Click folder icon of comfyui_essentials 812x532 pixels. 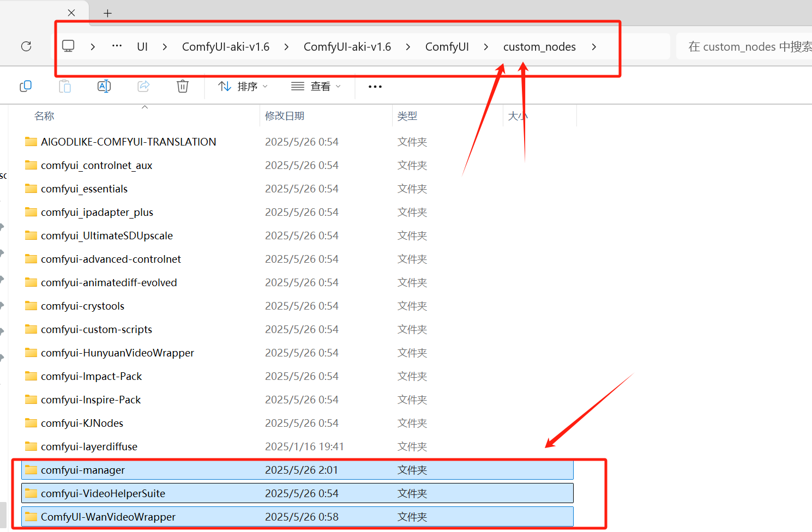click(x=31, y=189)
